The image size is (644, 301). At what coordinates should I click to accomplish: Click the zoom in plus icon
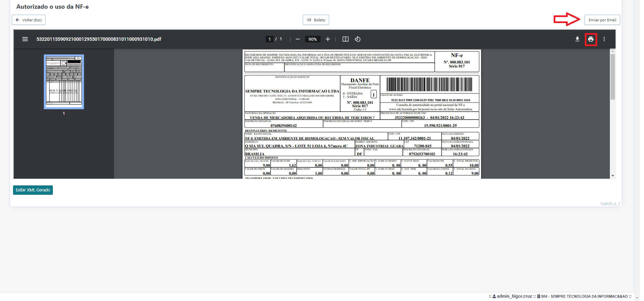click(328, 39)
